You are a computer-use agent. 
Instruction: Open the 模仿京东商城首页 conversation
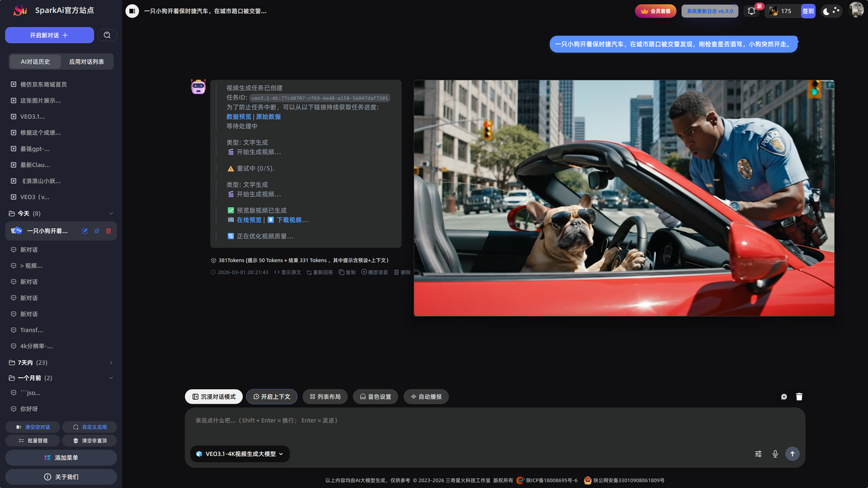click(x=61, y=84)
